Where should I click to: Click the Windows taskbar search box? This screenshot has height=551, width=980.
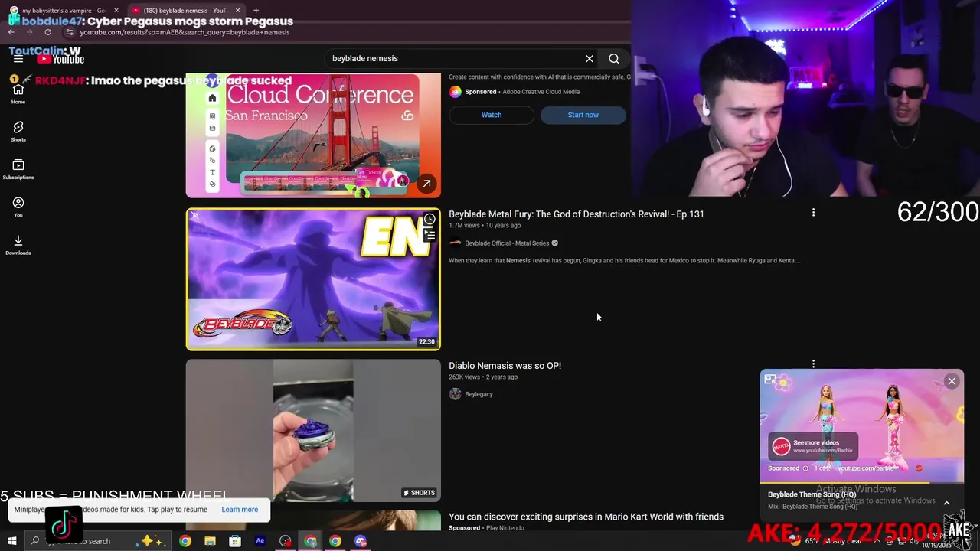coord(100,541)
